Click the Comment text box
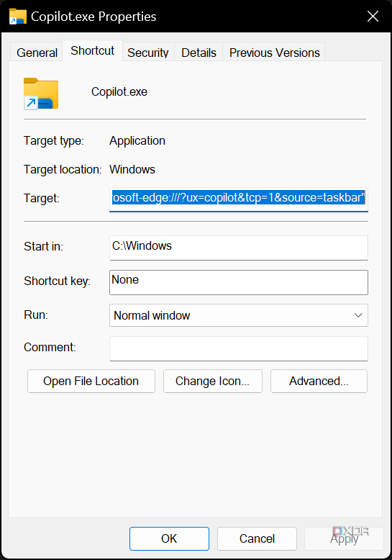The image size is (392, 560). pyautogui.click(x=239, y=348)
